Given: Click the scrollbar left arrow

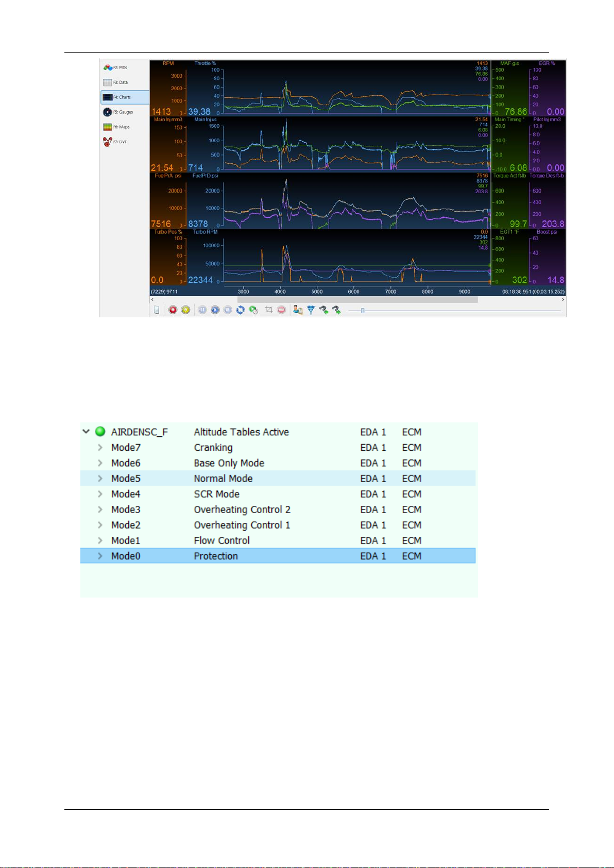Looking at the screenshot, I should (152, 299).
